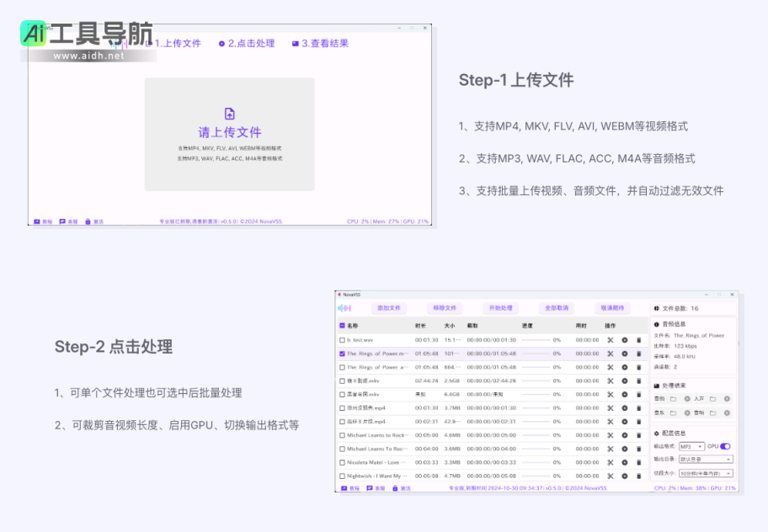This screenshot has height=532, width=768.
Task: Toggle the select-all checkbox beside 名称 header
Action: click(342, 325)
